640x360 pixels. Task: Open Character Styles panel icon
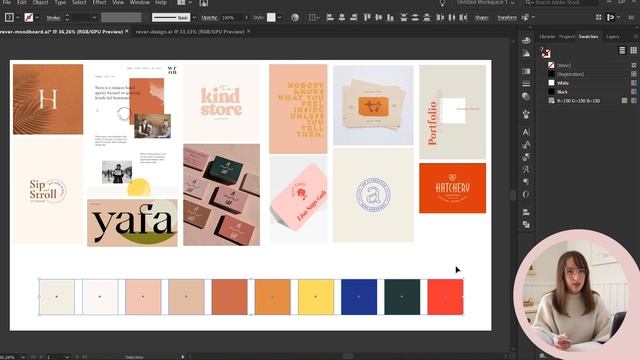point(526,144)
